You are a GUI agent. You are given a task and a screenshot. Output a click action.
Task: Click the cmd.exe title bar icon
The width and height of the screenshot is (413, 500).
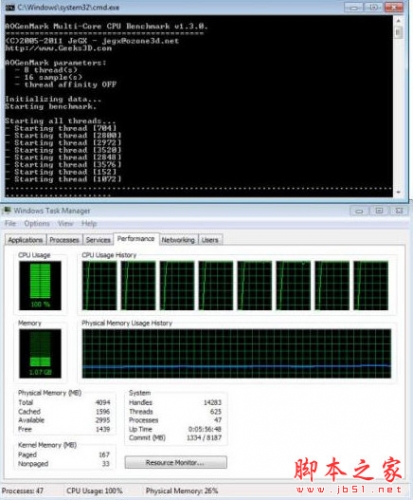coord(10,7)
